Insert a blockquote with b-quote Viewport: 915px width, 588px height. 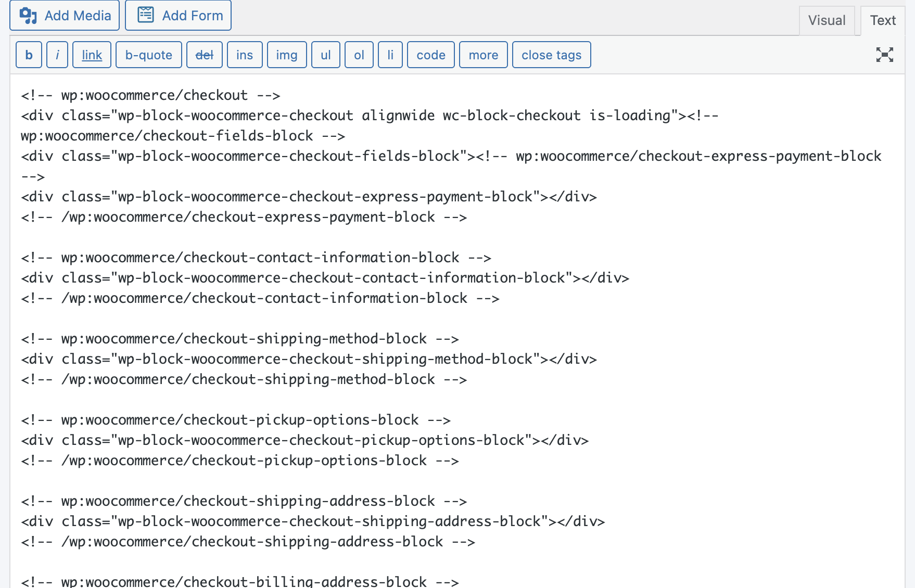148,55
